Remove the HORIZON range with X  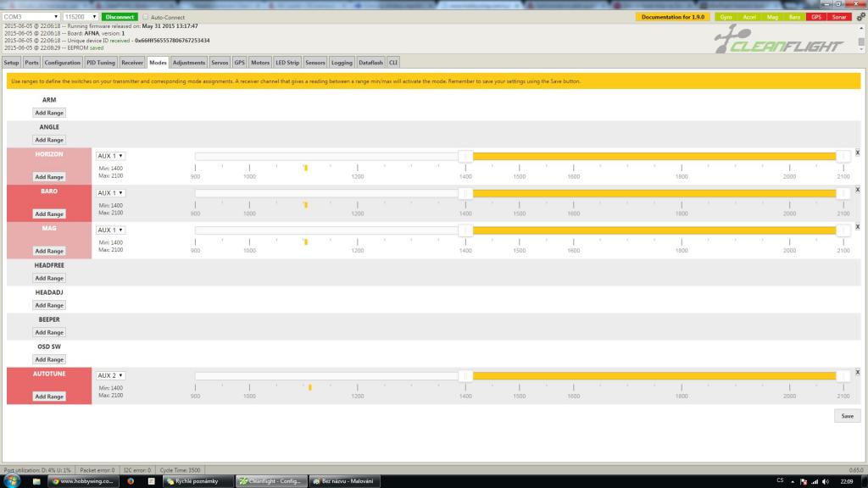pos(857,152)
